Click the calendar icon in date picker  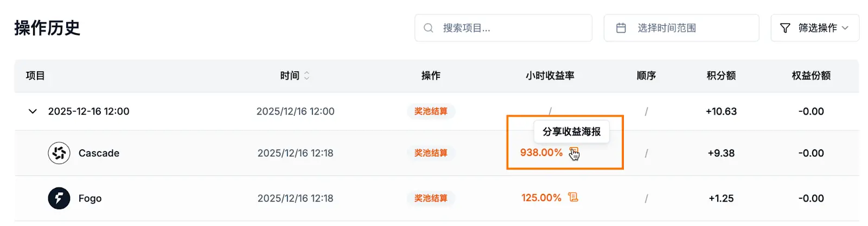click(621, 28)
